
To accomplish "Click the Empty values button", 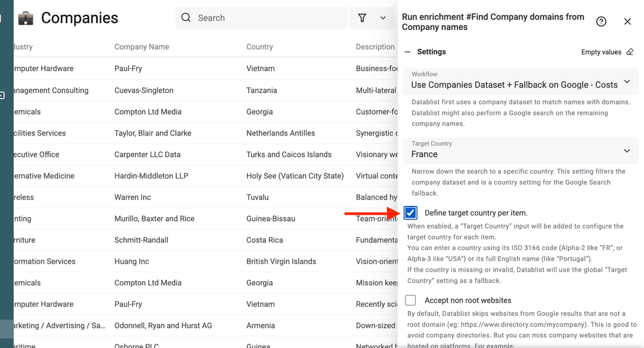I will (x=600, y=52).
